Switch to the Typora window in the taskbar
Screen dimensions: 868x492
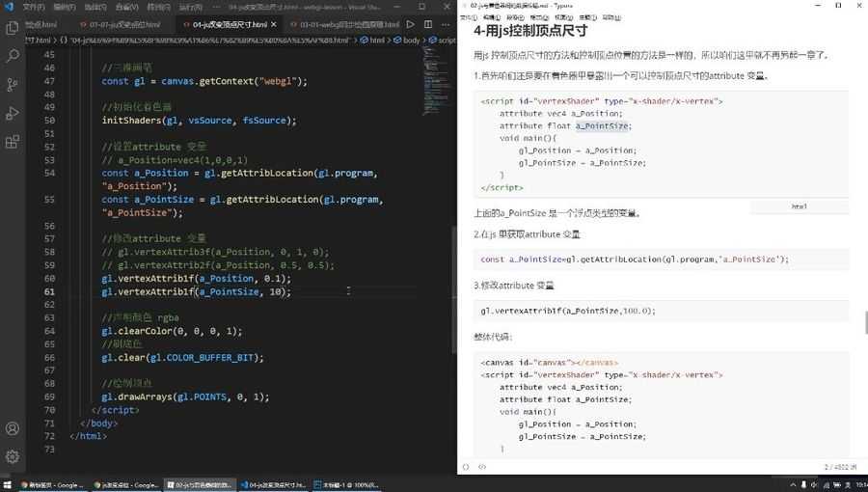click(200, 485)
